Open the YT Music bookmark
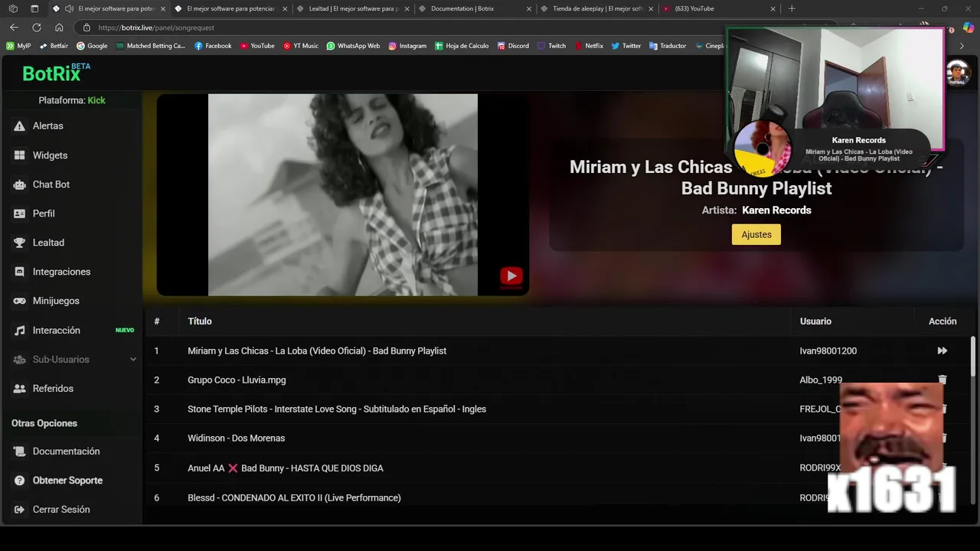This screenshot has height=551, width=980. 300,46
